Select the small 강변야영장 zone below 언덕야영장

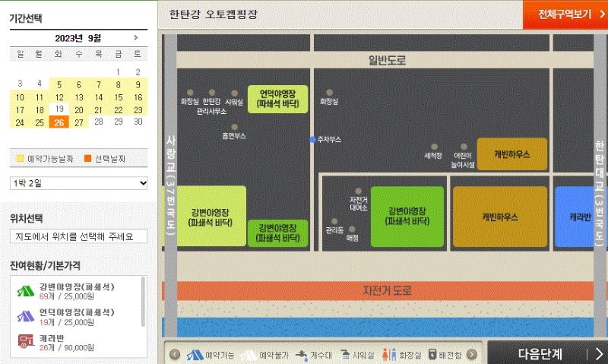click(277, 233)
